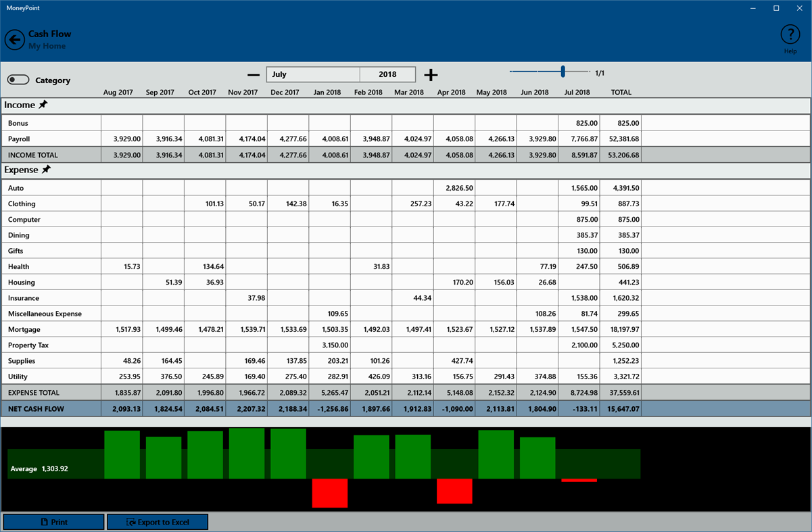Click the Print button
This screenshot has width=812, height=532.
point(53,521)
